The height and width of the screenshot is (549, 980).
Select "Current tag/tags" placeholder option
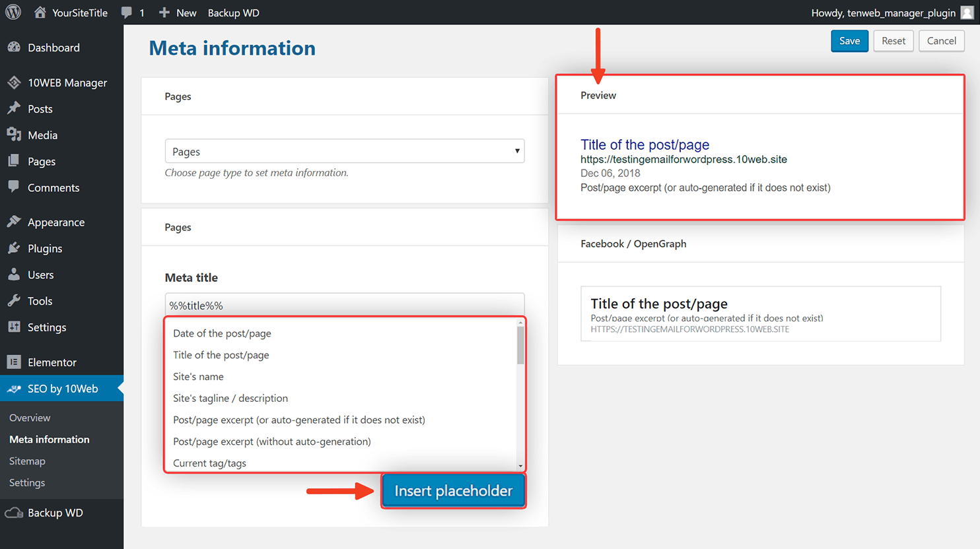(x=209, y=463)
